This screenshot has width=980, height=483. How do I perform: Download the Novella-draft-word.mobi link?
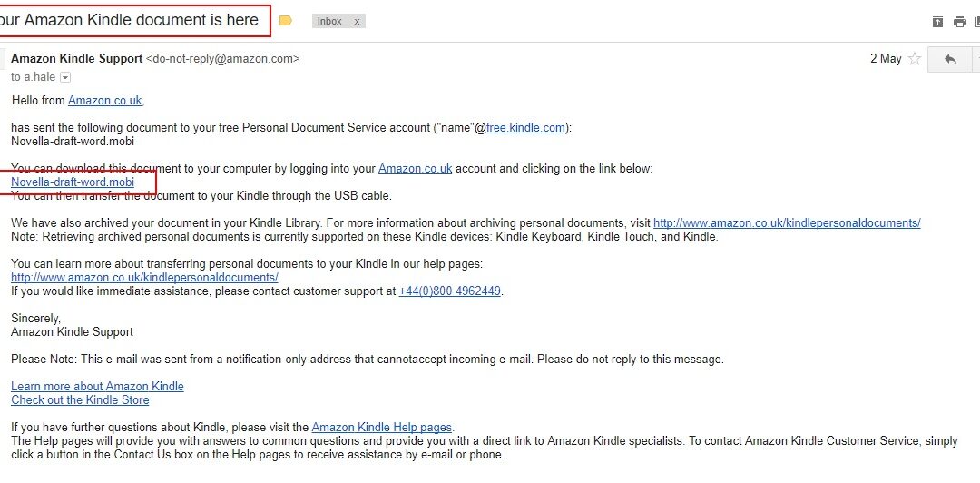(x=73, y=182)
